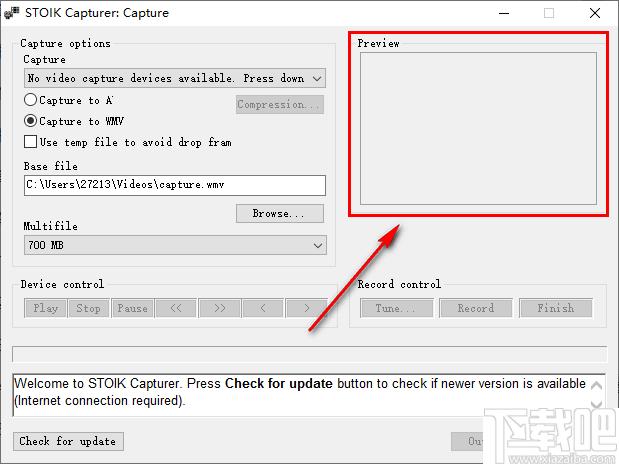Screen dimensions: 619x464
Task: Click the Browse button
Action: [x=280, y=213]
